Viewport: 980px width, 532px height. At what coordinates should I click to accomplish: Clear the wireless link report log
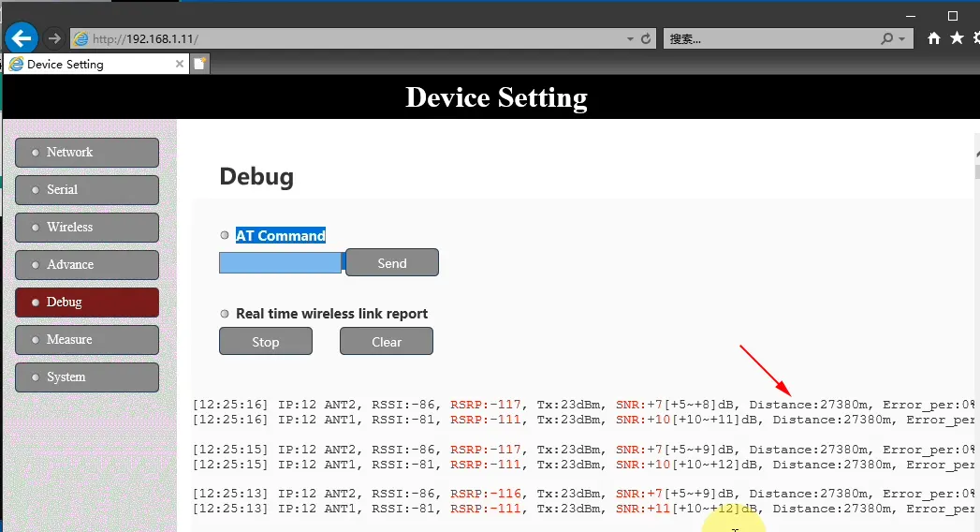coord(386,342)
